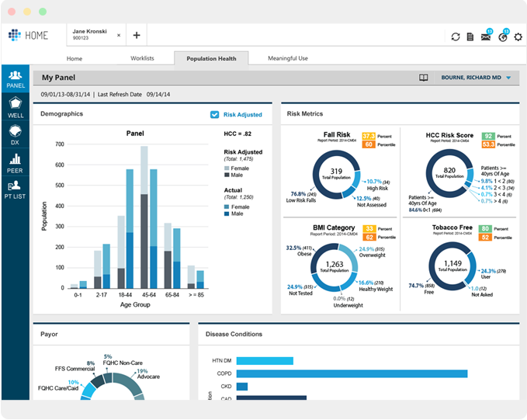Toggle the Risk Adjusted checkbox
This screenshot has height=420, width=527.
[x=214, y=115]
